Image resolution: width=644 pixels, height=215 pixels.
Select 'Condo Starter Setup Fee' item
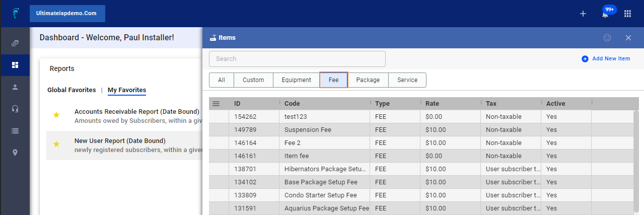click(x=320, y=195)
